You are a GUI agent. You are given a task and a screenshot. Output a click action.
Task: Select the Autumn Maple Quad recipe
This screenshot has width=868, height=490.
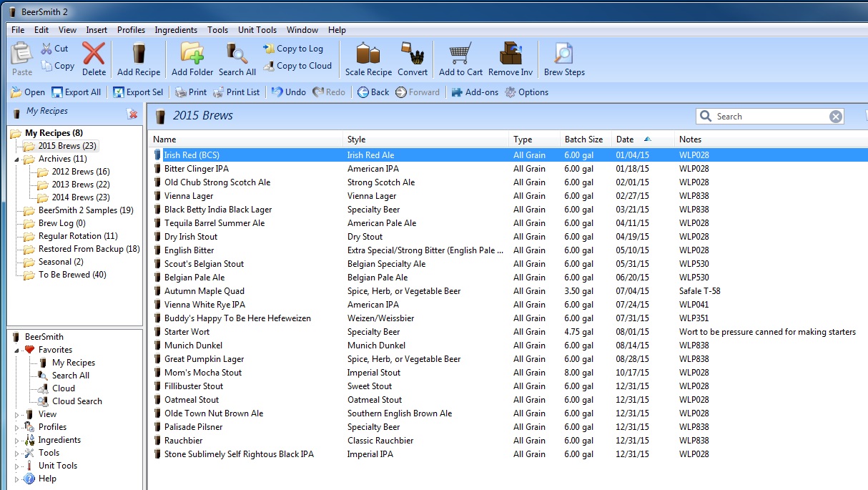(508, 291)
